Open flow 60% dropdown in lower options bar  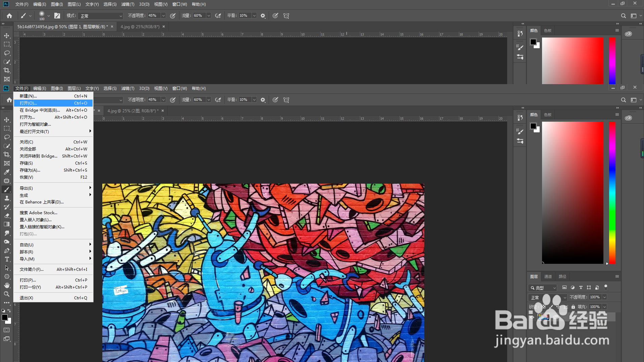coord(209,100)
